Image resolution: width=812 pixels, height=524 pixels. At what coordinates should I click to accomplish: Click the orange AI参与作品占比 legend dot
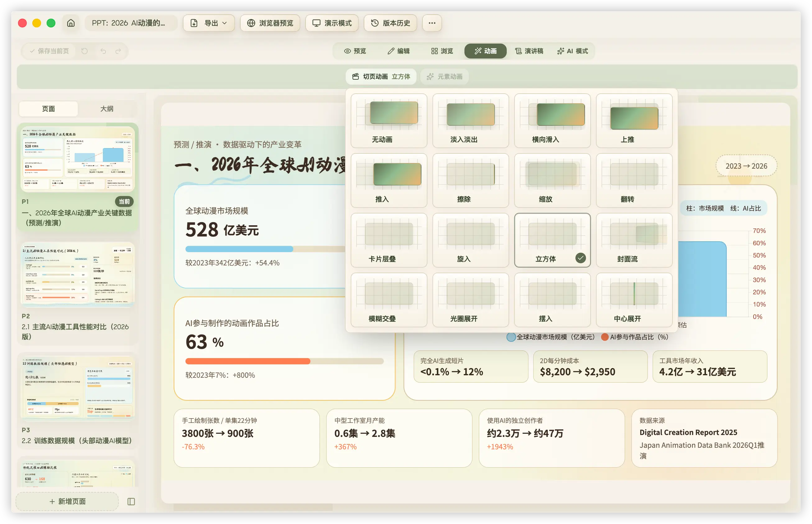[x=605, y=337]
